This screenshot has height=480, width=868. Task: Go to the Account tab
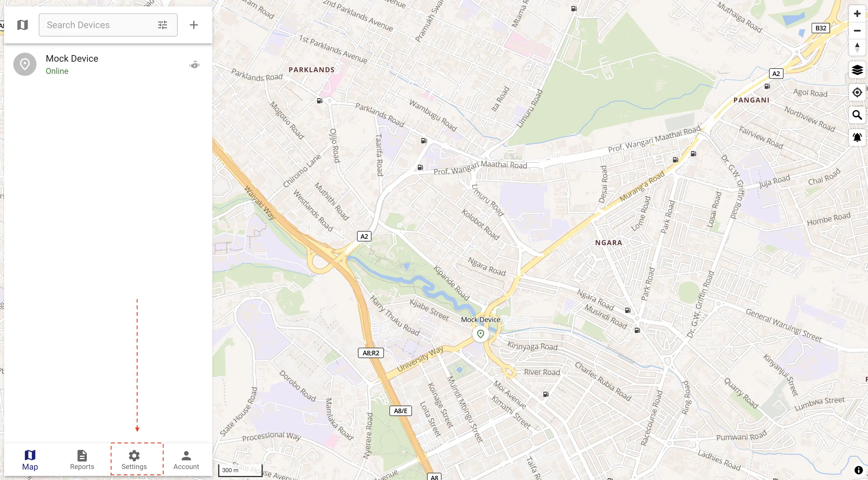coord(186,460)
